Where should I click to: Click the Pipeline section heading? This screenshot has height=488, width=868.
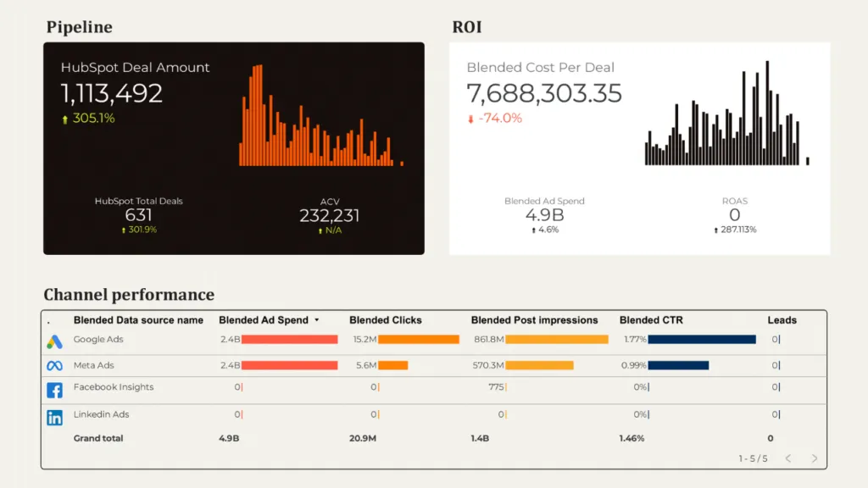point(79,27)
